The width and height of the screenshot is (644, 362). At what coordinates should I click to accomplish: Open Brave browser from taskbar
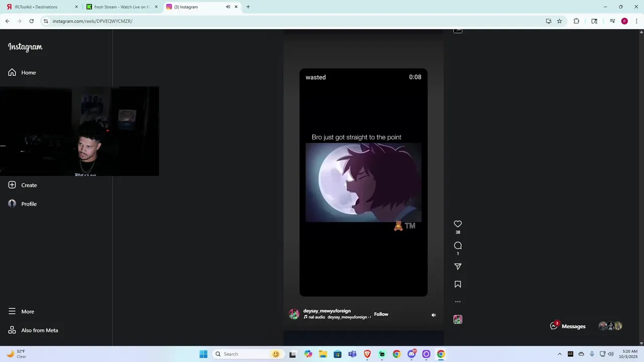click(367, 354)
